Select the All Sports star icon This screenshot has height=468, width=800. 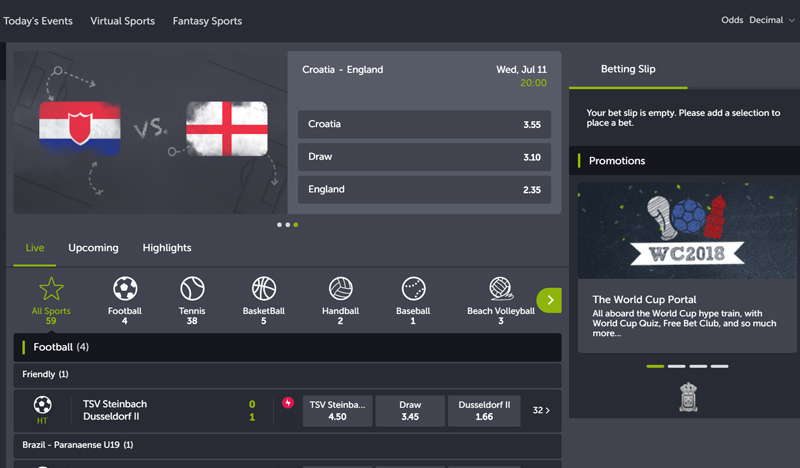[x=51, y=290]
